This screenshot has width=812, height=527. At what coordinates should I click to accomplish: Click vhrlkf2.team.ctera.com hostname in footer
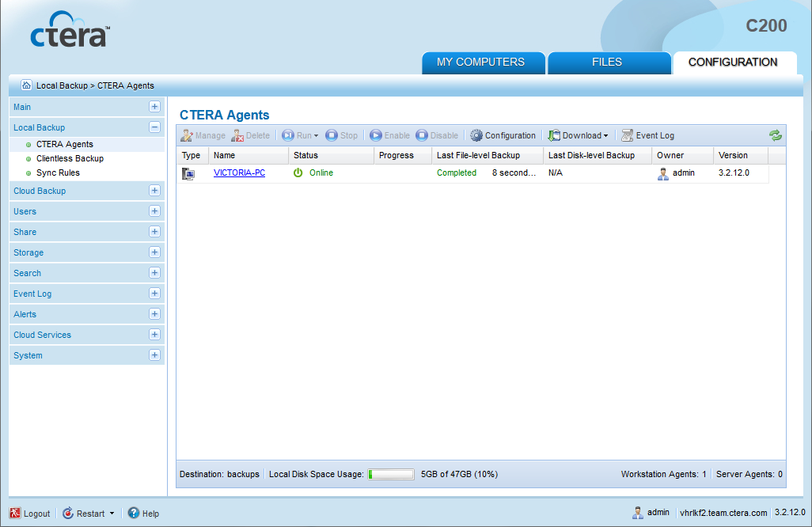(x=723, y=513)
